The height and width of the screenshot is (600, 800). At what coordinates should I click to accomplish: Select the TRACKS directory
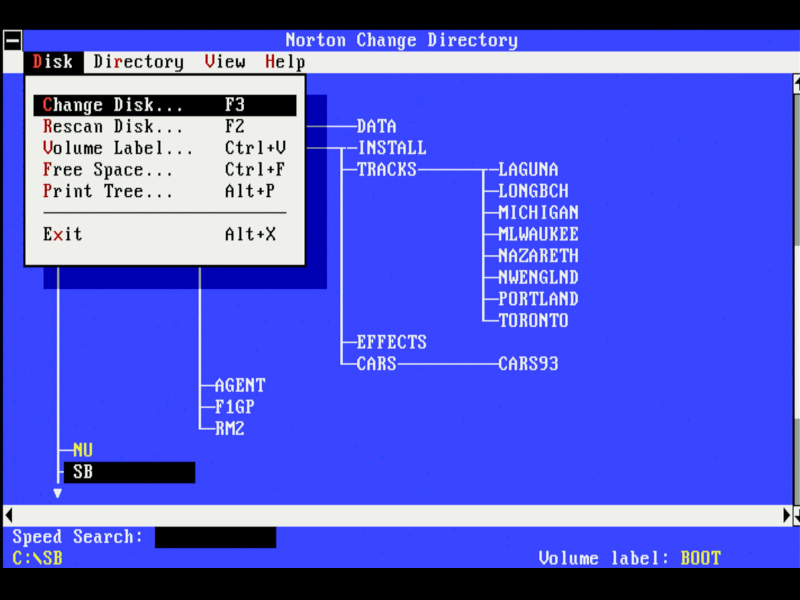[x=387, y=169]
